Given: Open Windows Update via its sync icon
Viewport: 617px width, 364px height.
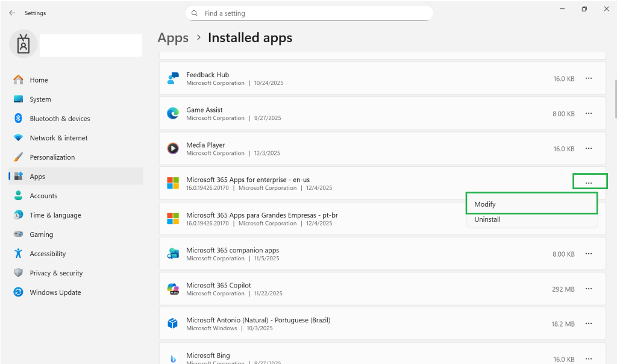Looking at the screenshot, I should point(18,292).
